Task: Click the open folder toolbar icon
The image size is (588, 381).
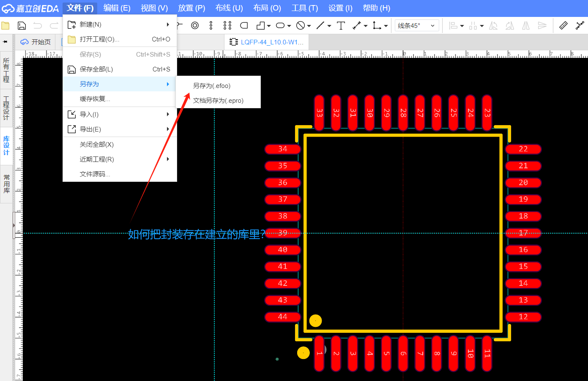Action: pos(5,26)
